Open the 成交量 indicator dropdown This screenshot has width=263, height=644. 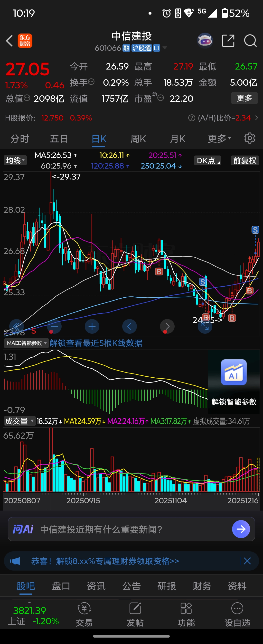[19, 421]
